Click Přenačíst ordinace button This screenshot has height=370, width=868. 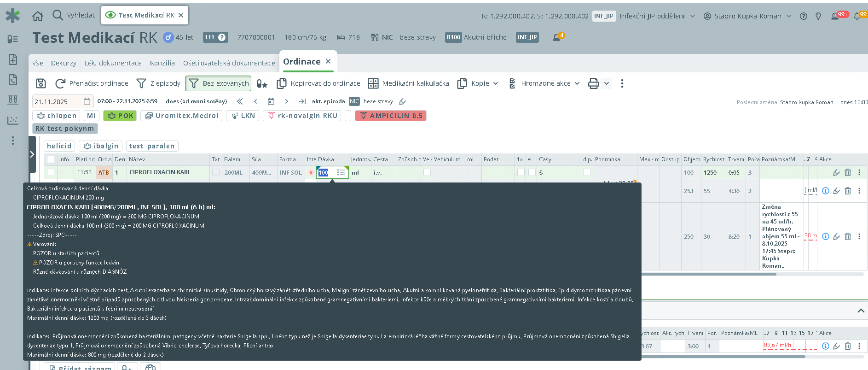coord(92,83)
